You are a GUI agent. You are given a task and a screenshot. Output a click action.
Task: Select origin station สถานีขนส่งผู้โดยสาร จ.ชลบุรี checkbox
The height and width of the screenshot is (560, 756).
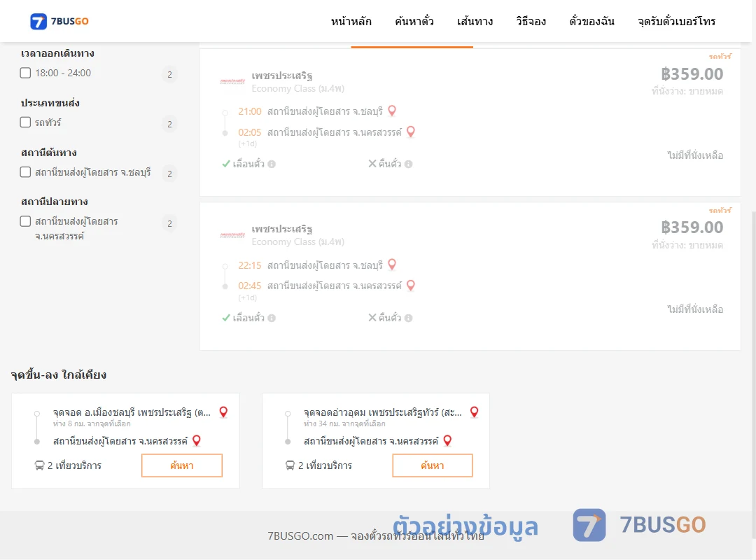coord(26,171)
